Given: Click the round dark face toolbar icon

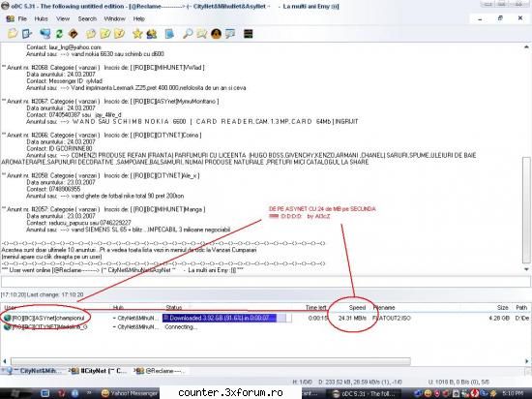Looking at the screenshot, I should click(216, 34).
